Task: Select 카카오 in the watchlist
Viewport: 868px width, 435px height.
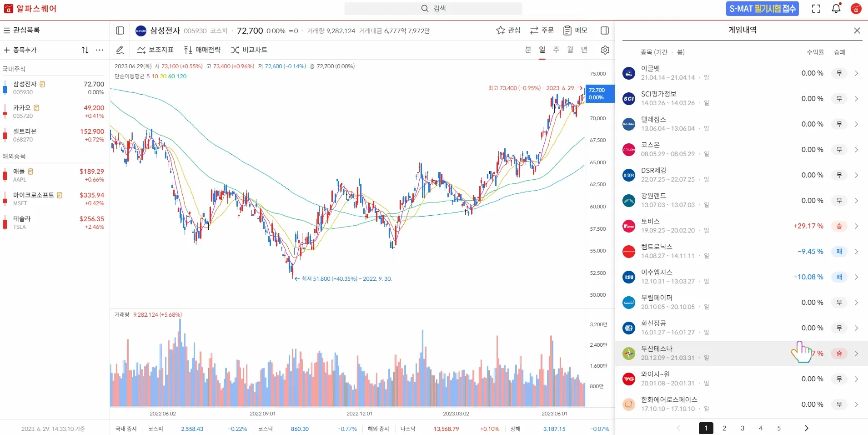Action: [55, 111]
